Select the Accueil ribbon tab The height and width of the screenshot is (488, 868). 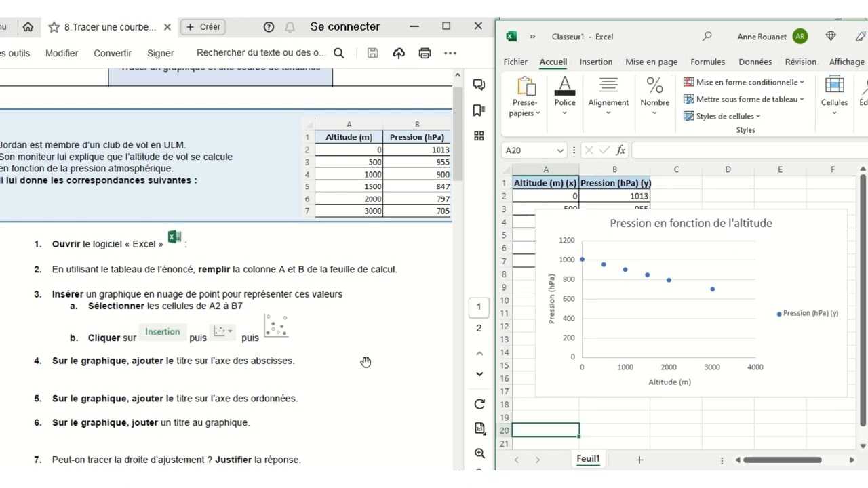tap(553, 62)
